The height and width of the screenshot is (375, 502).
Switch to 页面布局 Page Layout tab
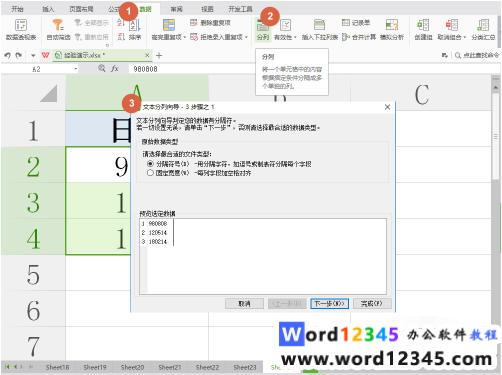point(81,9)
